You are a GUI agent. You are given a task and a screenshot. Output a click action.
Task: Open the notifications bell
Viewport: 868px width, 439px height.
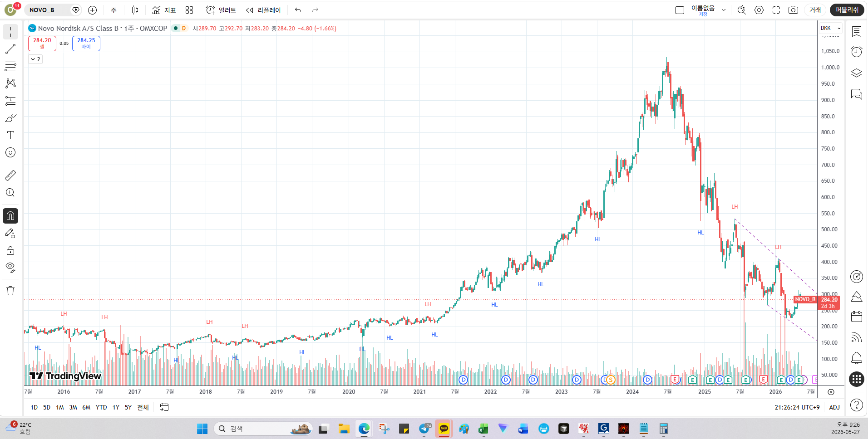(857, 358)
